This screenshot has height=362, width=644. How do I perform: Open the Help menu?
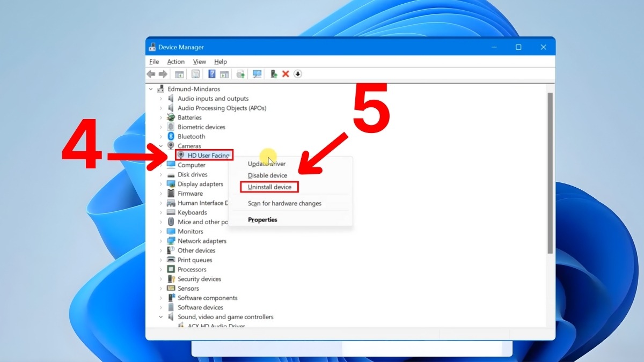click(x=221, y=62)
